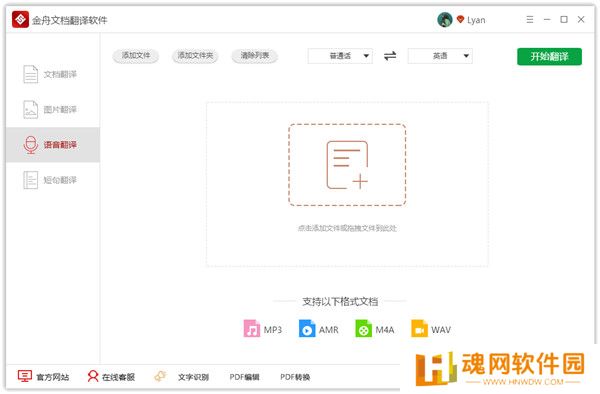The width and height of the screenshot is (600, 394).
Task: Open 在线客服 online support
Action: click(x=118, y=377)
